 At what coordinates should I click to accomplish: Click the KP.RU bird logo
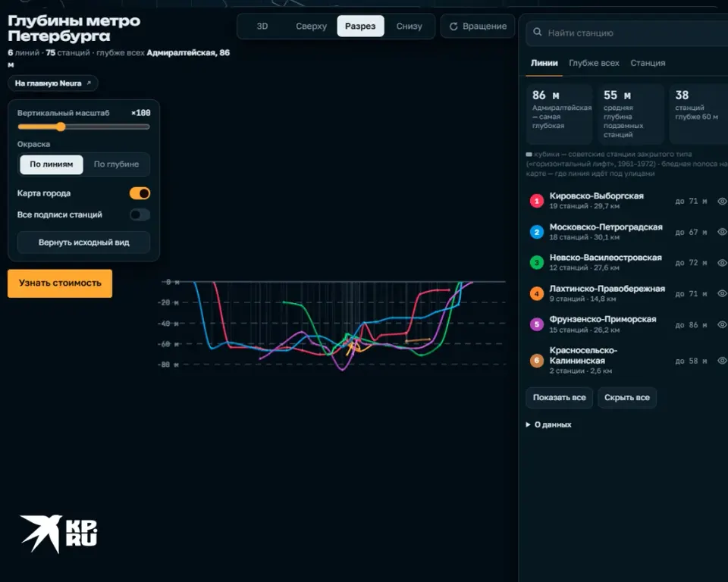pos(41,533)
